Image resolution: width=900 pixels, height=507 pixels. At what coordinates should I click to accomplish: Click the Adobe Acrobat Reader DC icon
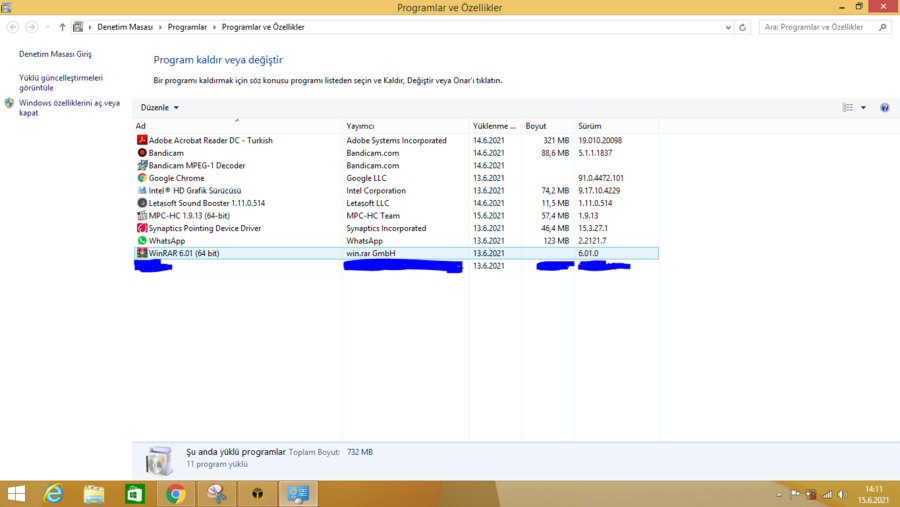pos(142,140)
